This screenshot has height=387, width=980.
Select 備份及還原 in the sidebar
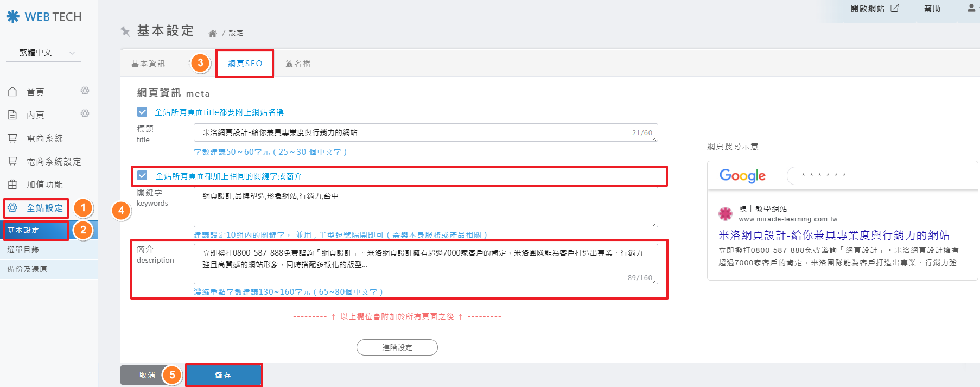[x=27, y=269]
